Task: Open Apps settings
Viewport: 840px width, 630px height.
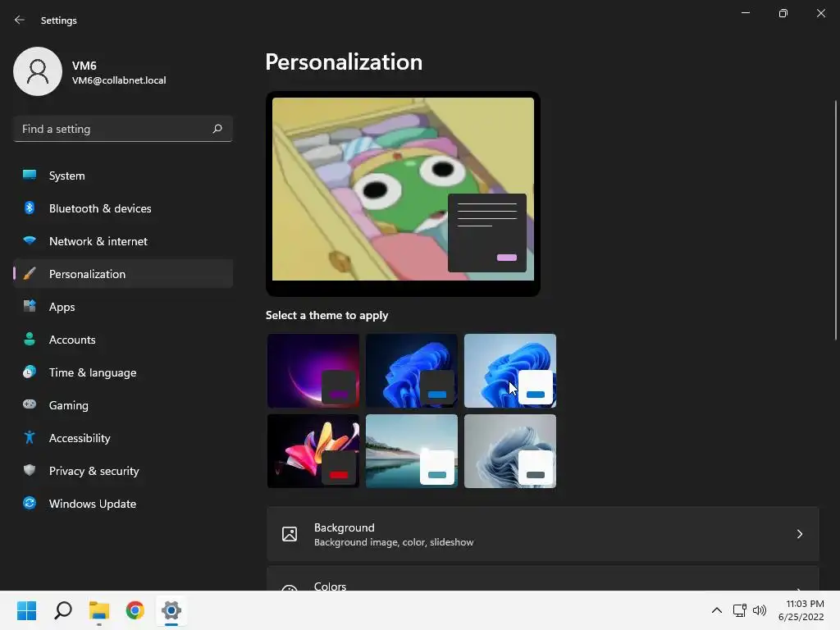Action: pos(123,307)
